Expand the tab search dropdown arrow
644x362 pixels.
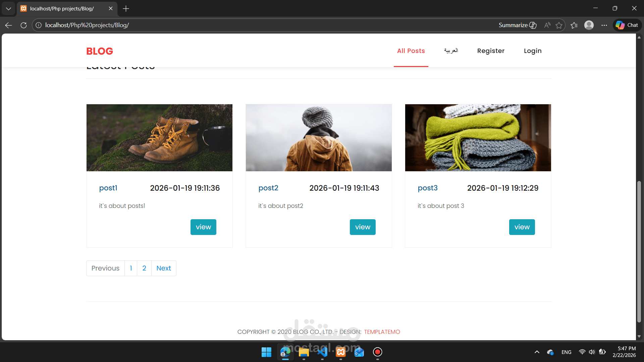pyautogui.click(x=8, y=9)
